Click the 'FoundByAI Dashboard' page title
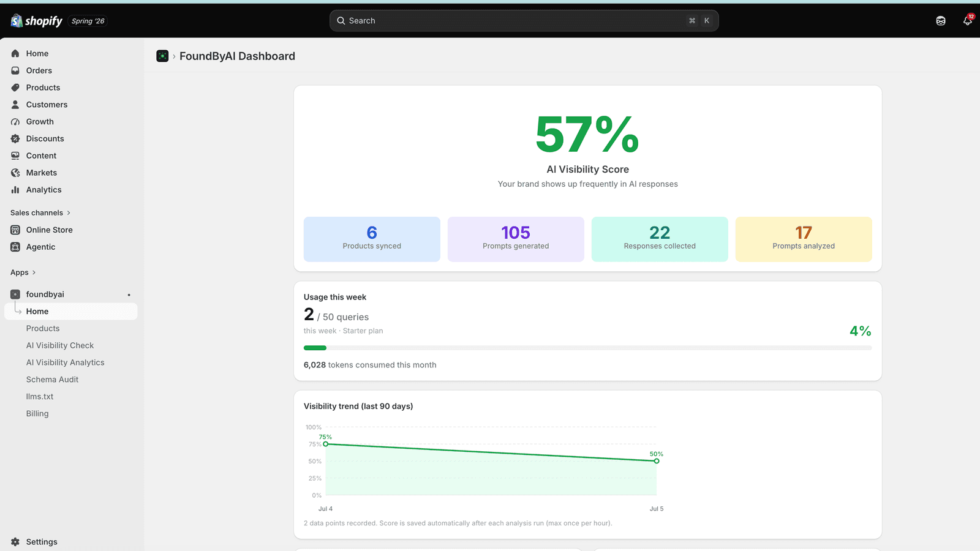The height and width of the screenshot is (551, 980). point(237,56)
